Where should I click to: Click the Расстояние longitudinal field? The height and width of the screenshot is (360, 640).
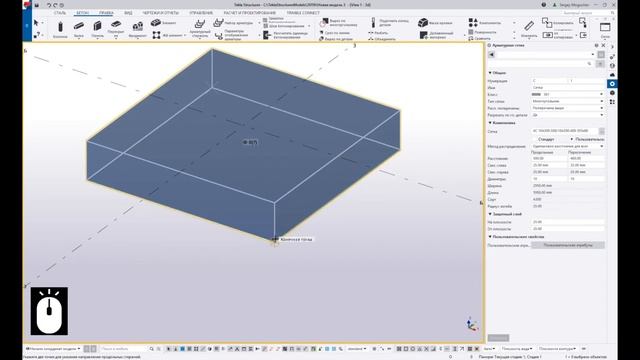point(549,158)
